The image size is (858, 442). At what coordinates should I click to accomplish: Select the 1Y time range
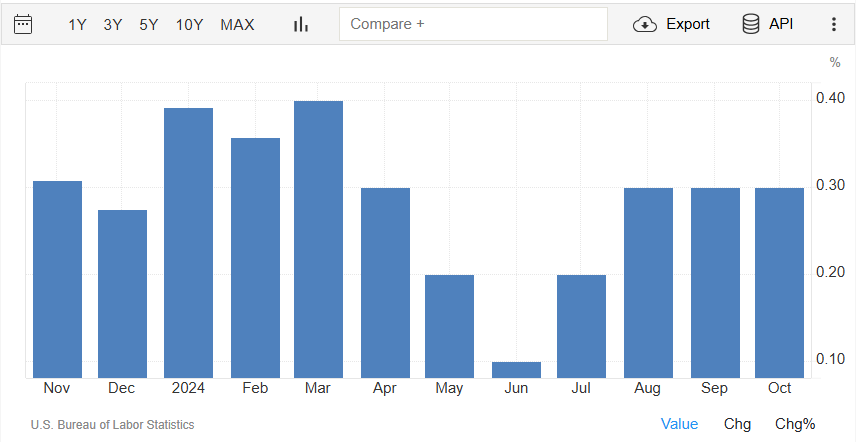pos(77,25)
